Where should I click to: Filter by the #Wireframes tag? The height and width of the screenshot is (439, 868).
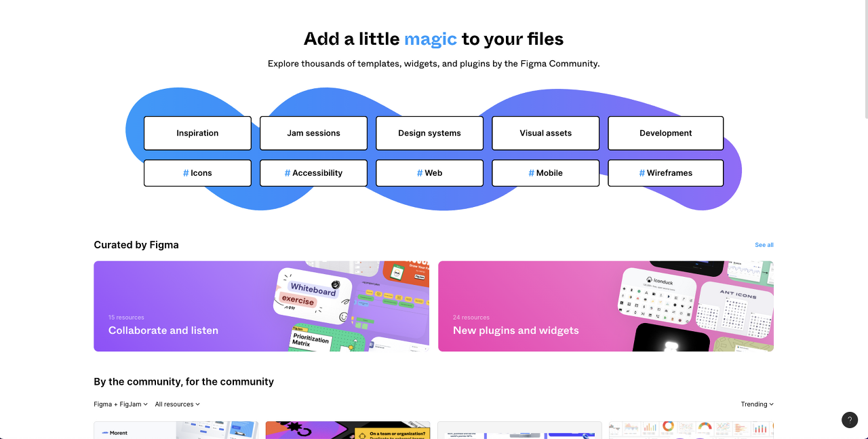tap(665, 173)
